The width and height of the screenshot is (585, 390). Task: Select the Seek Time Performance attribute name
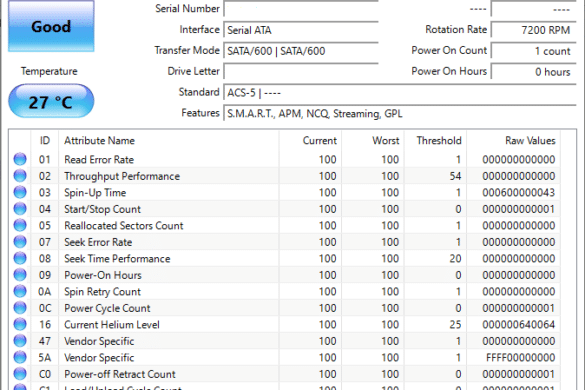tap(117, 259)
